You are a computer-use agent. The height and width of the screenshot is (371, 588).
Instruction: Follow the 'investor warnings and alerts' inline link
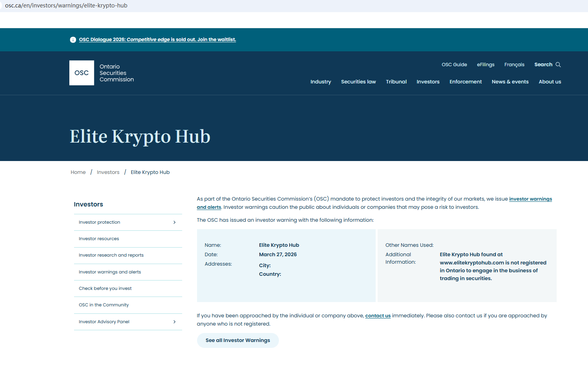(x=530, y=199)
